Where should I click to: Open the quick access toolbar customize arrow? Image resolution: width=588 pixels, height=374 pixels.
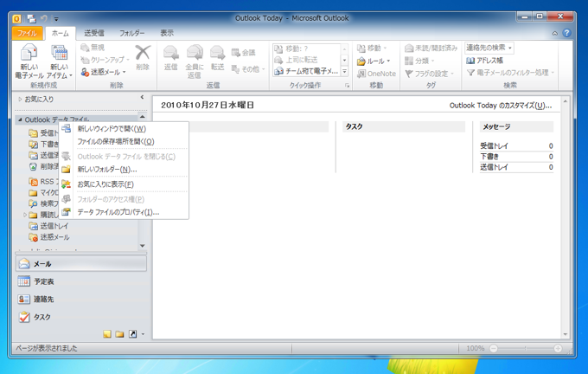click(56, 19)
